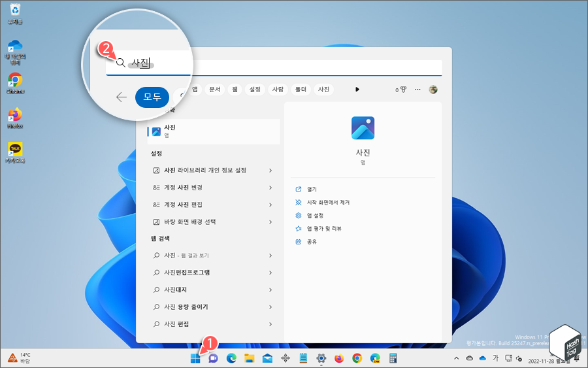Click 공유 to share the Photos app
This screenshot has width=588, height=368.
[x=306, y=242]
